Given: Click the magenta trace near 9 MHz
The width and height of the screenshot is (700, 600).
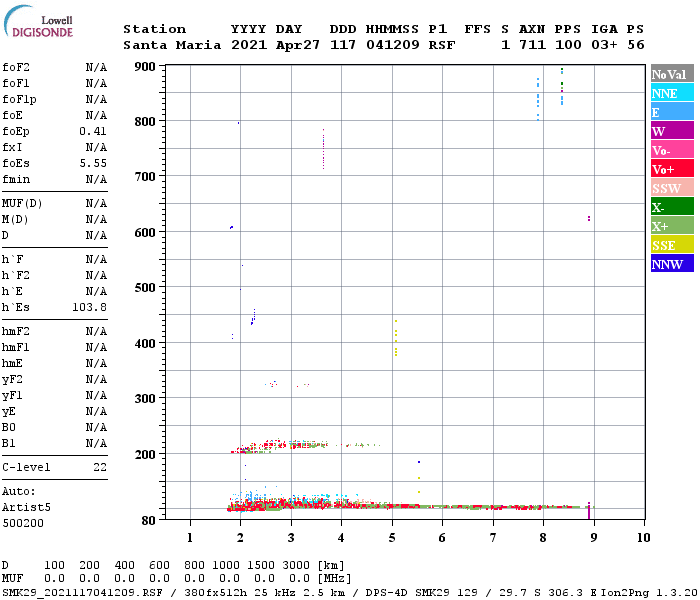Looking at the screenshot, I should [x=589, y=511].
